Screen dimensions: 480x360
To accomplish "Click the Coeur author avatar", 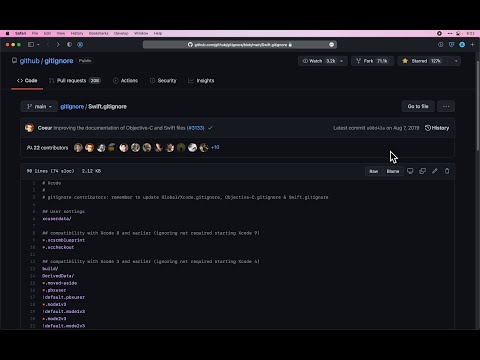I will tap(30, 128).
